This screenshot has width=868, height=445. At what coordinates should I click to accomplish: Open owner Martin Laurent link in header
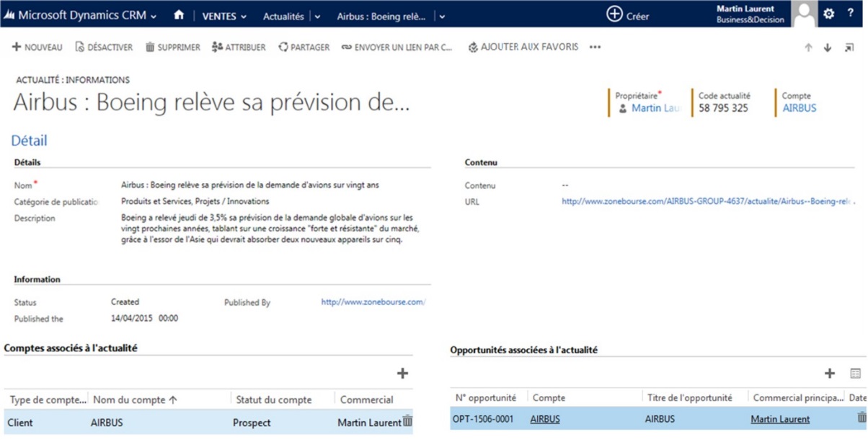(x=656, y=108)
